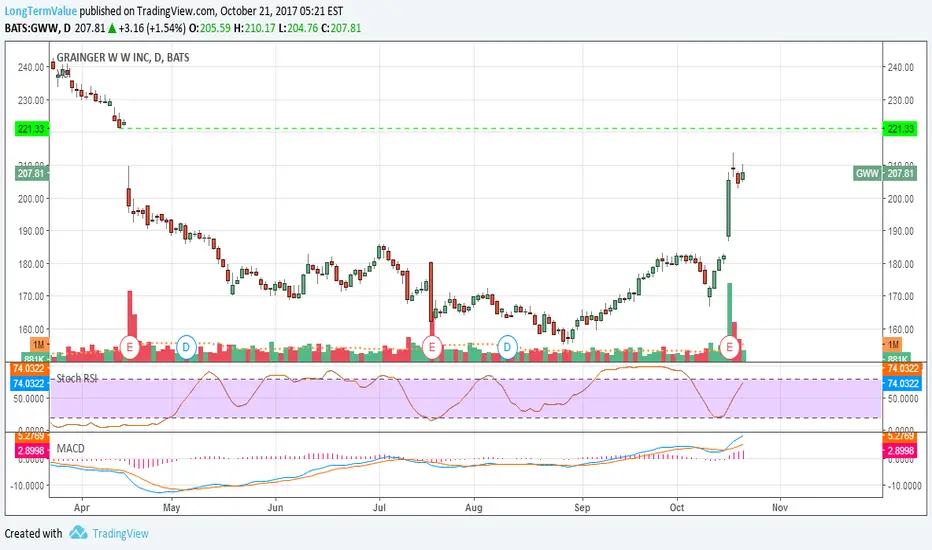Click the orange 1M volume label on left
Image resolution: width=932 pixels, height=550 pixels.
[39, 345]
